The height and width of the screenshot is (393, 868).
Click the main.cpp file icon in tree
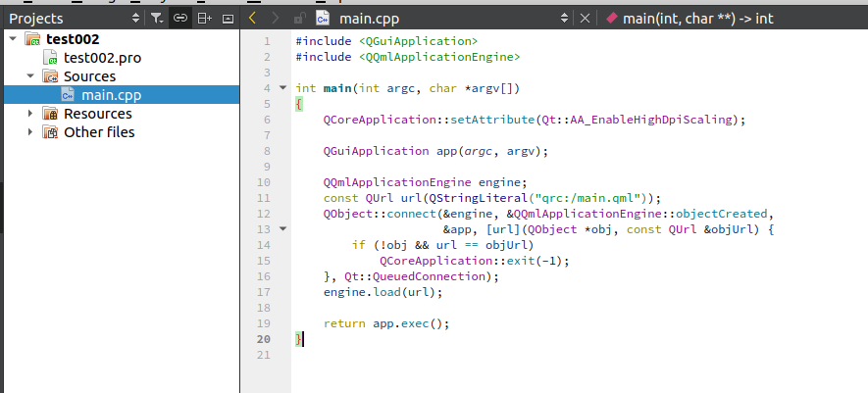tap(68, 95)
